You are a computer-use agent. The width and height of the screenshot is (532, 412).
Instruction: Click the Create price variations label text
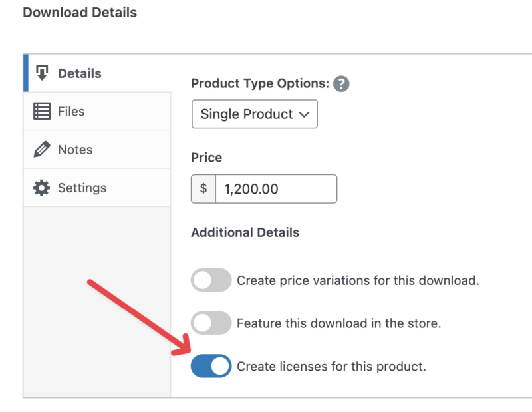point(358,280)
